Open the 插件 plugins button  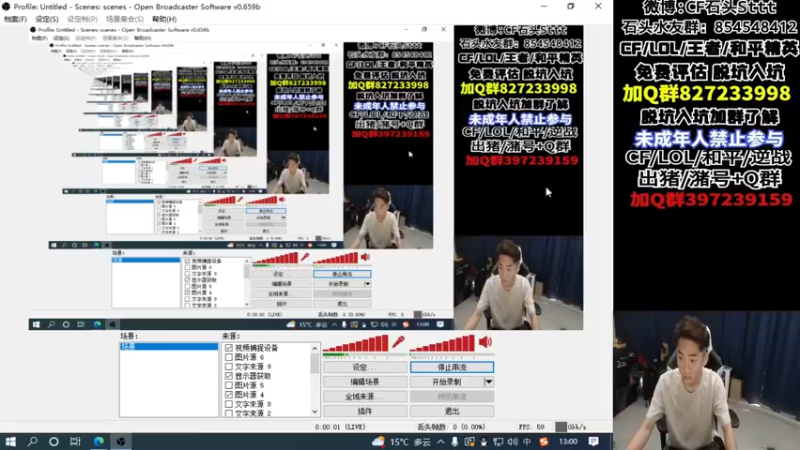point(365,411)
